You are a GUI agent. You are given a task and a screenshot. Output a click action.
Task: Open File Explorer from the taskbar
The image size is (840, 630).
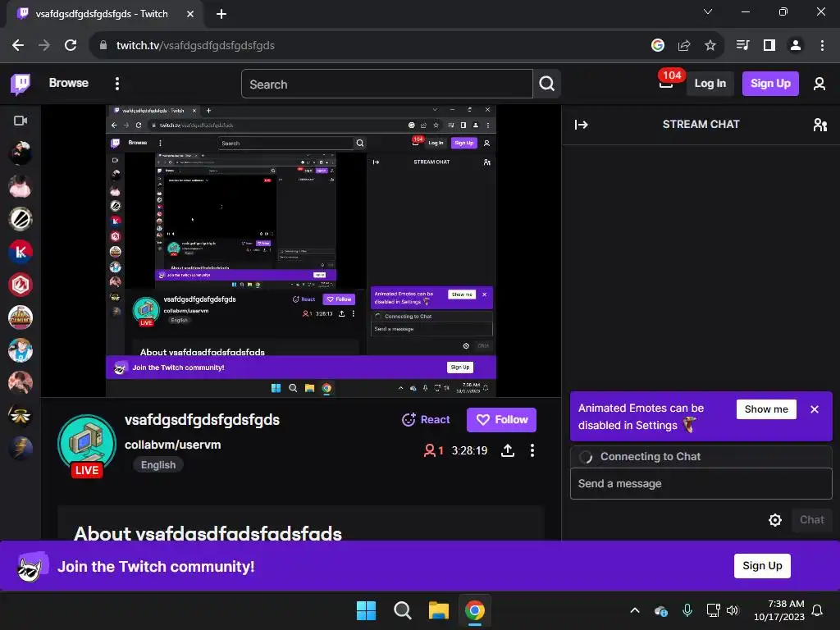438,610
